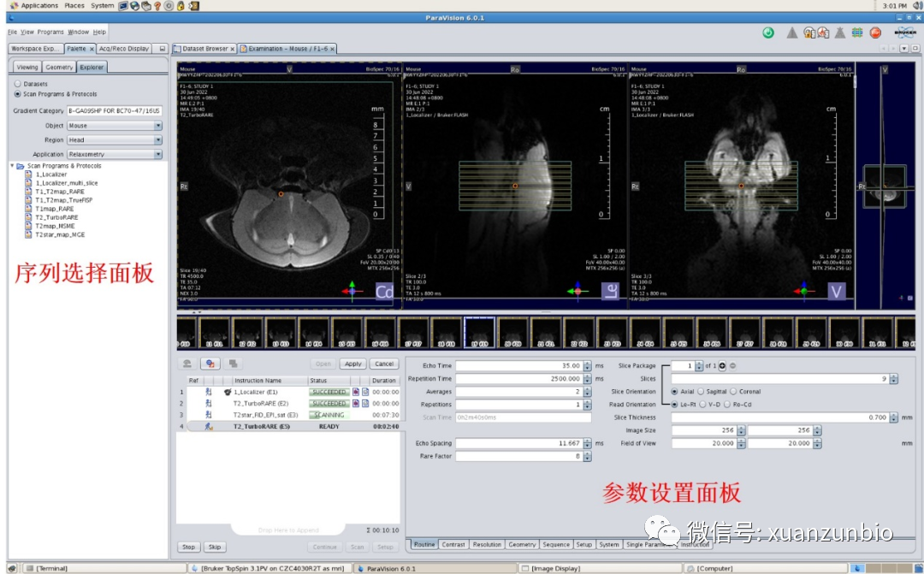This screenshot has width=924, height=574.
Task: Choose Le-Rt read orientation
Action: [x=675, y=405]
